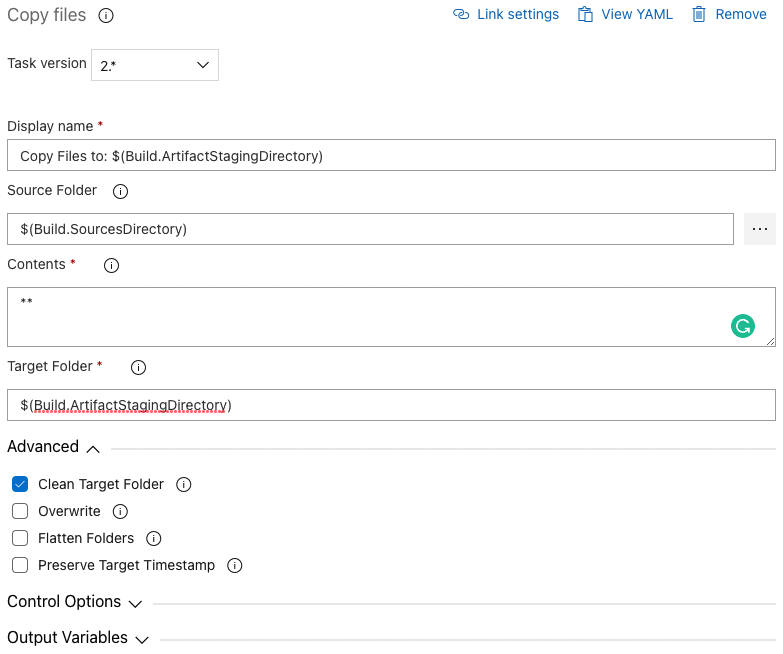Click the info icon next to Source Folder
This screenshot has width=783, height=654.
(121, 191)
